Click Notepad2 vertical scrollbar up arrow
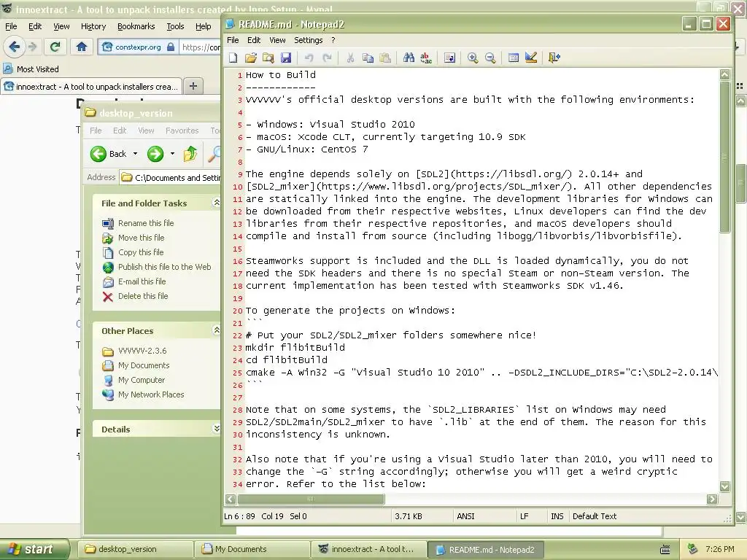Image resolution: width=747 pixels, height=560 pixels. coord(724,74)
